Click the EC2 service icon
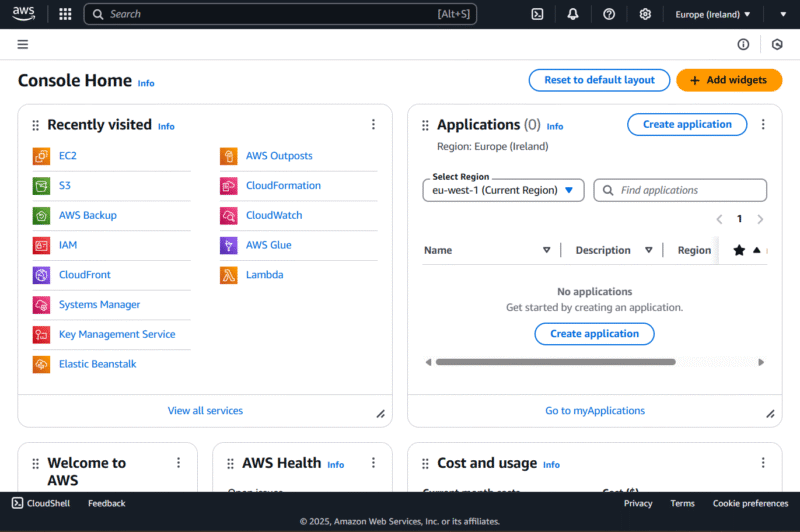 pyautogui.click(x=41, y=156)
